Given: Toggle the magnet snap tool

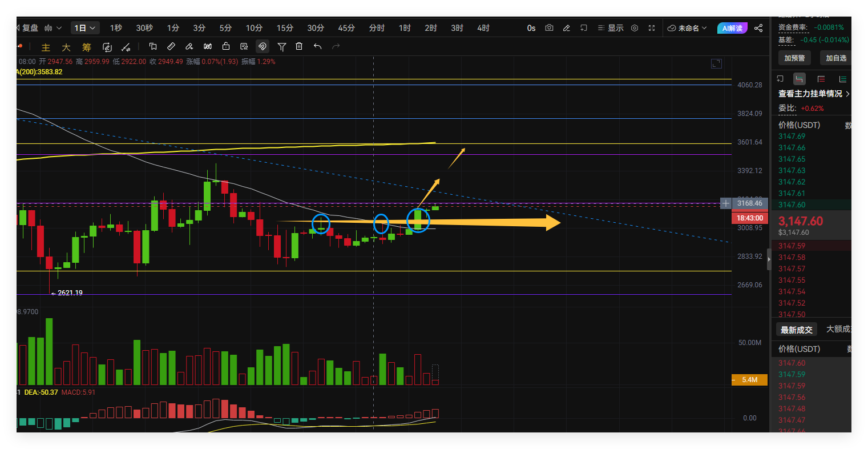Looking at the screenshot, I should (263, 46).
